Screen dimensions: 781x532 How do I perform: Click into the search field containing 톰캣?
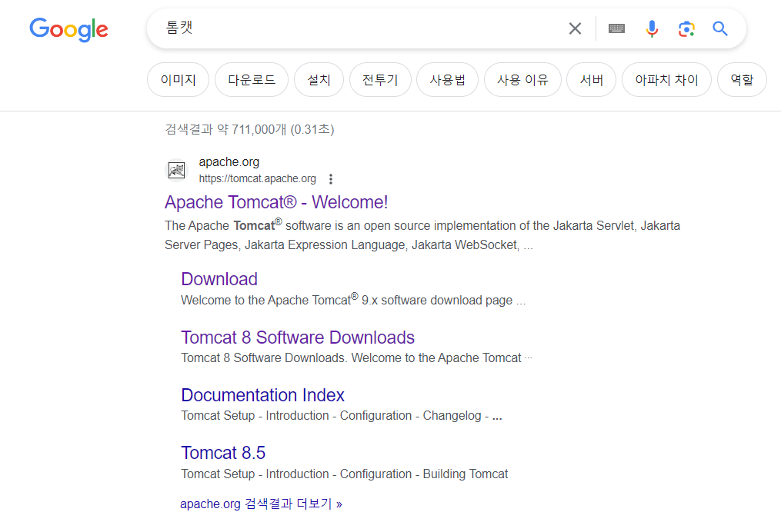pos(359,28)
